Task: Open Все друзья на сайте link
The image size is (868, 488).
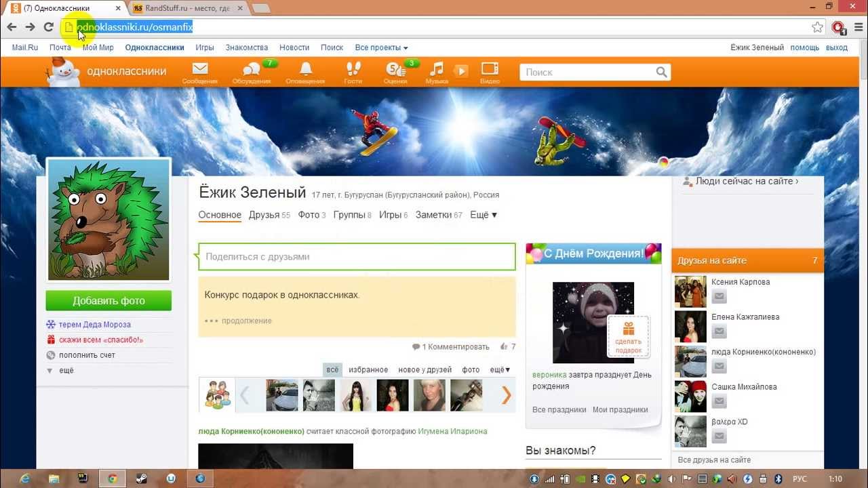Action: [x=714, y=460]
